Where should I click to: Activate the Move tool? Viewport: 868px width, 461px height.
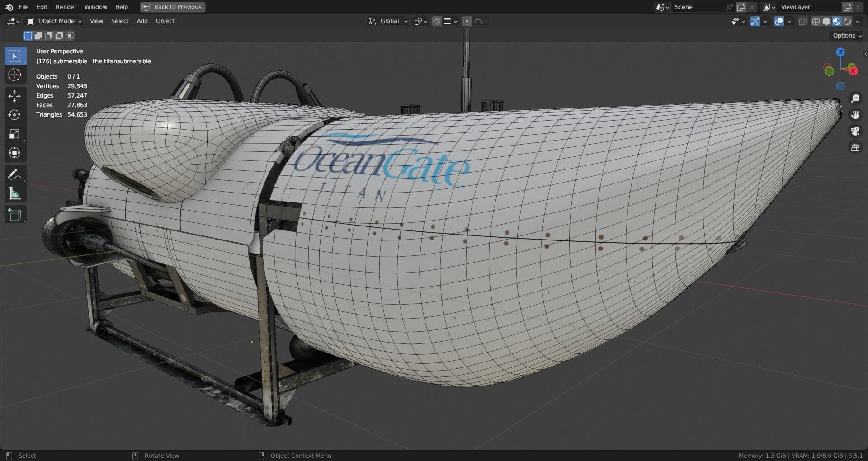15,96
